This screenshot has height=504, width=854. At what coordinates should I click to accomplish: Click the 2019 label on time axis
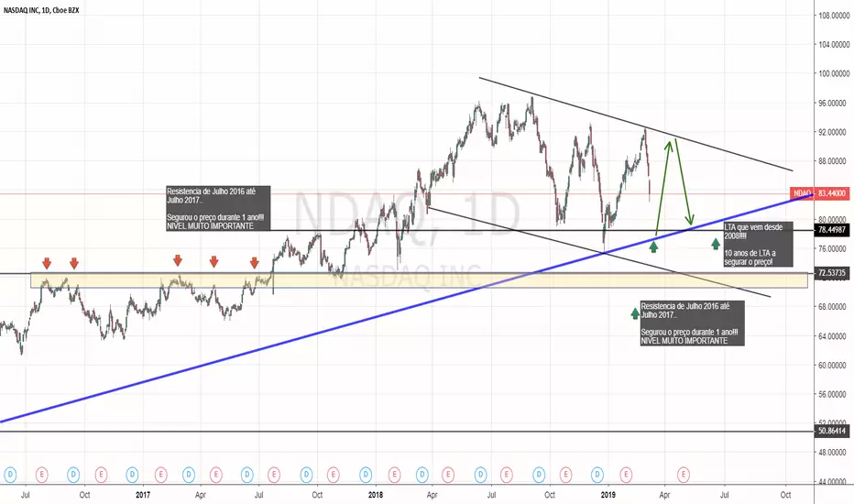[x=608, y=495]
